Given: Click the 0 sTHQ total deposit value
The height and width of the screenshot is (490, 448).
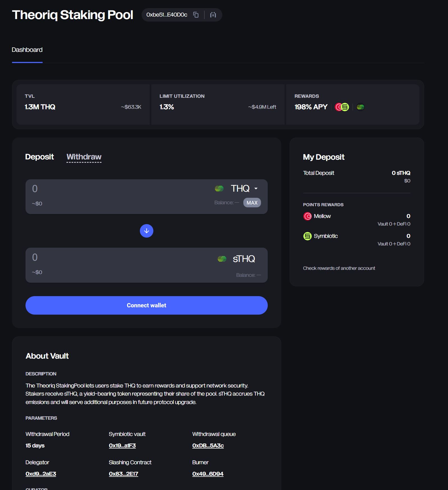Looking at the screenshot, I should point(401,173).
